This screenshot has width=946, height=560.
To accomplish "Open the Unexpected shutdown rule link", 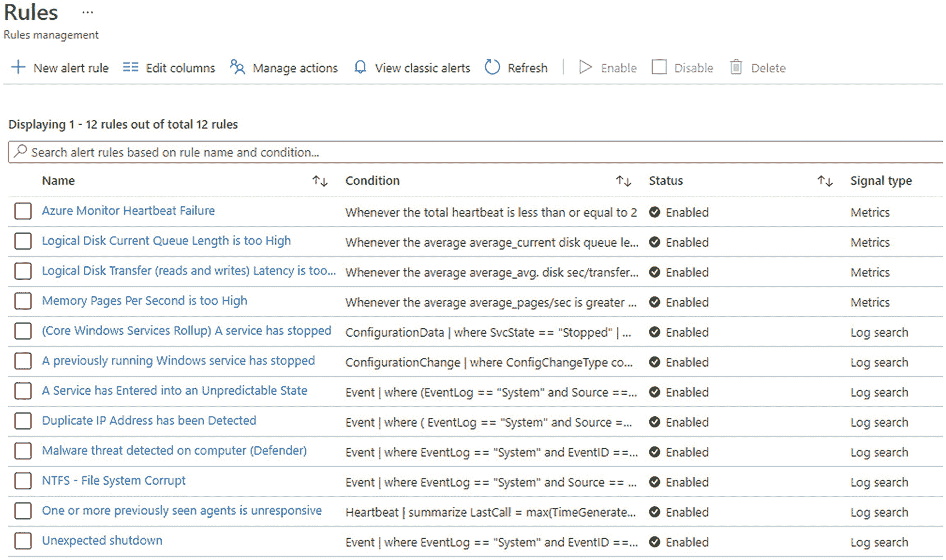I will 102,540.
